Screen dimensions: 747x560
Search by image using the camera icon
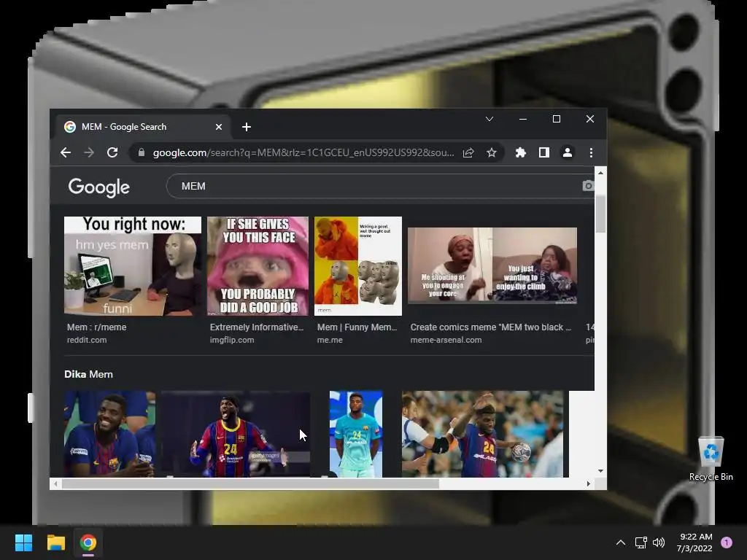tap(589, 186)
